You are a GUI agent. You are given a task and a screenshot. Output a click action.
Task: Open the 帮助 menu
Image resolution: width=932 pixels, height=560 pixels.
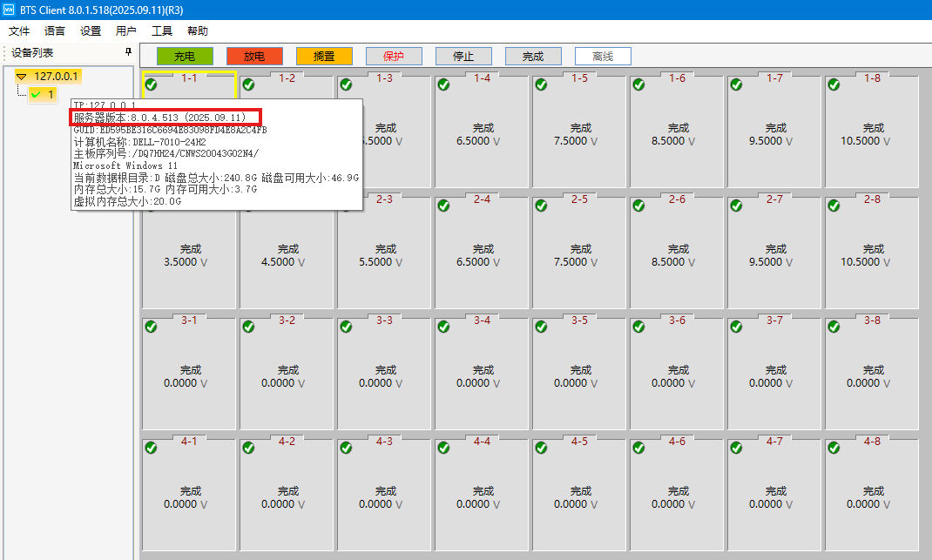pos(198,30)
